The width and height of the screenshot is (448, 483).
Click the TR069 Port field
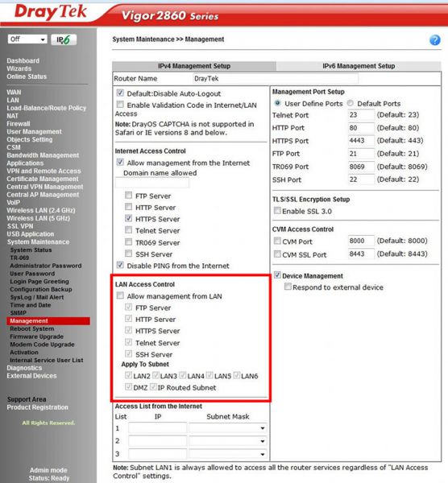[361, 167]
